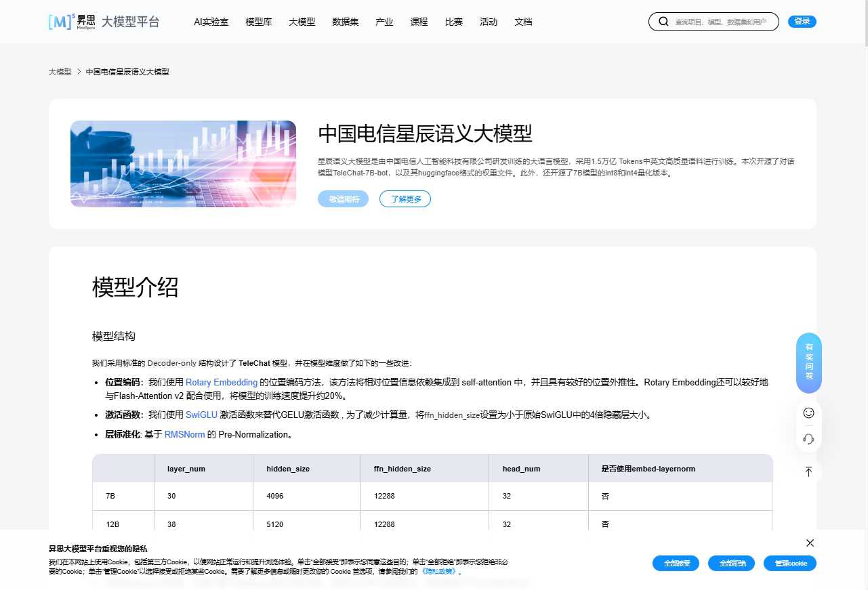
Task: Click the layer_num value 38
Action: 171,524
